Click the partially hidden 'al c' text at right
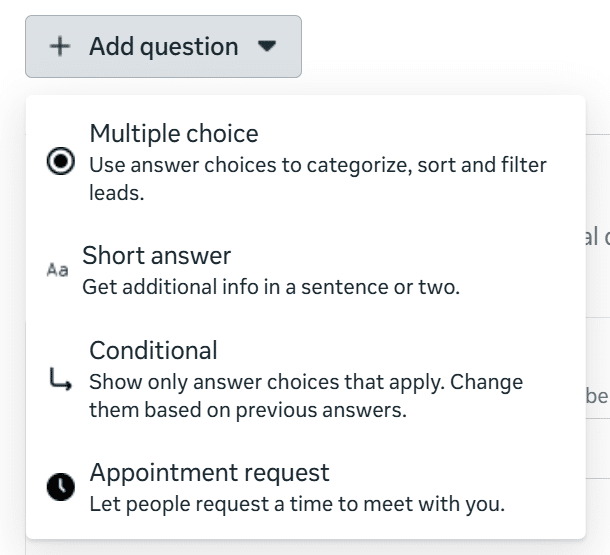610x555 pixels. click(x=597, y=237)
